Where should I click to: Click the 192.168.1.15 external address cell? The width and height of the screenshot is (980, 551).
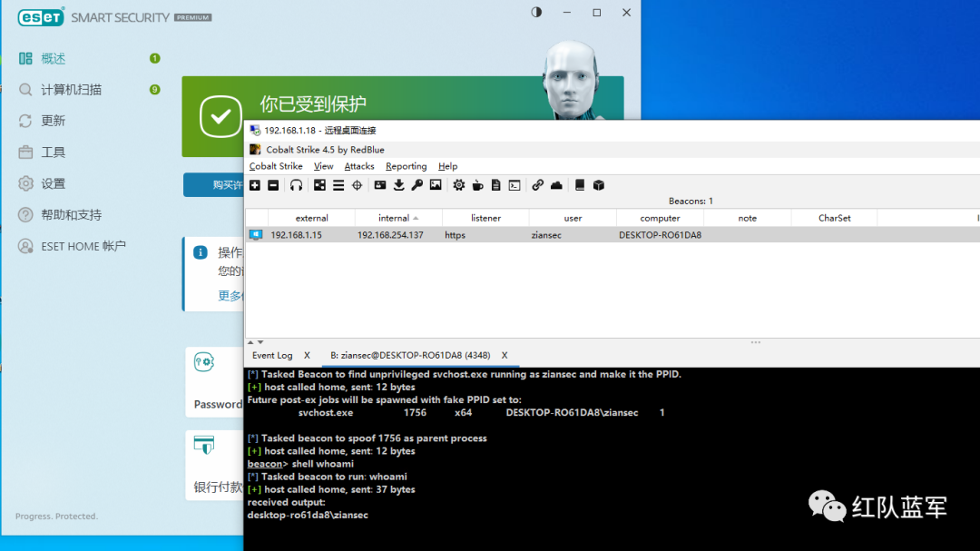[x=296, y=235]
